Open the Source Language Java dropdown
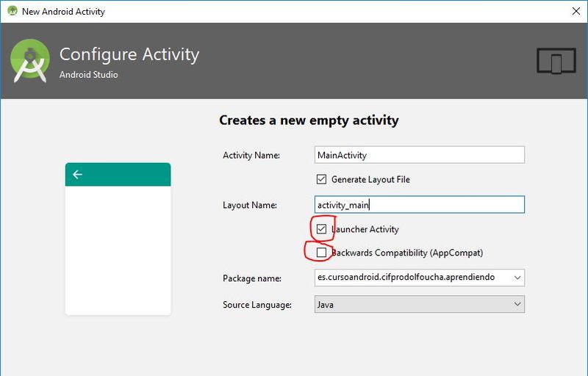The width and height of the screenshot is (588, 376). pyautogui.click(x=419, y=304)
